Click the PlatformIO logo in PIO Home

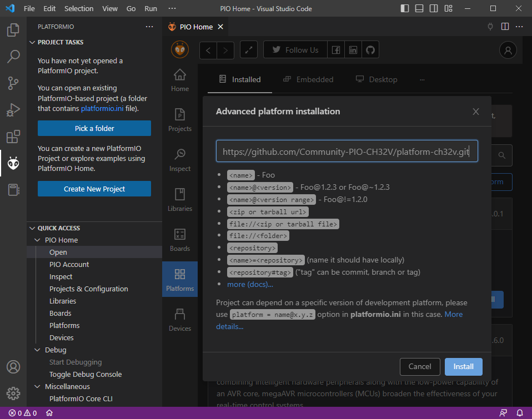pos(180,50)
